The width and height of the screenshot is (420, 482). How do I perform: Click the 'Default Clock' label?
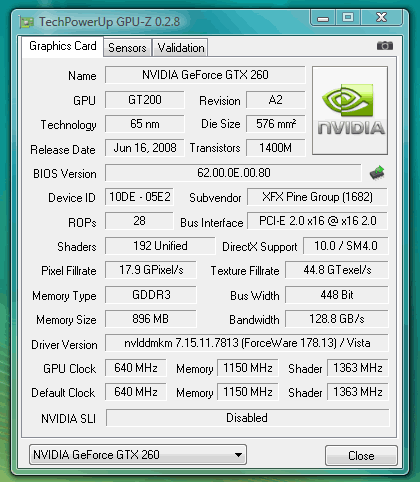(x=63, y=393)
